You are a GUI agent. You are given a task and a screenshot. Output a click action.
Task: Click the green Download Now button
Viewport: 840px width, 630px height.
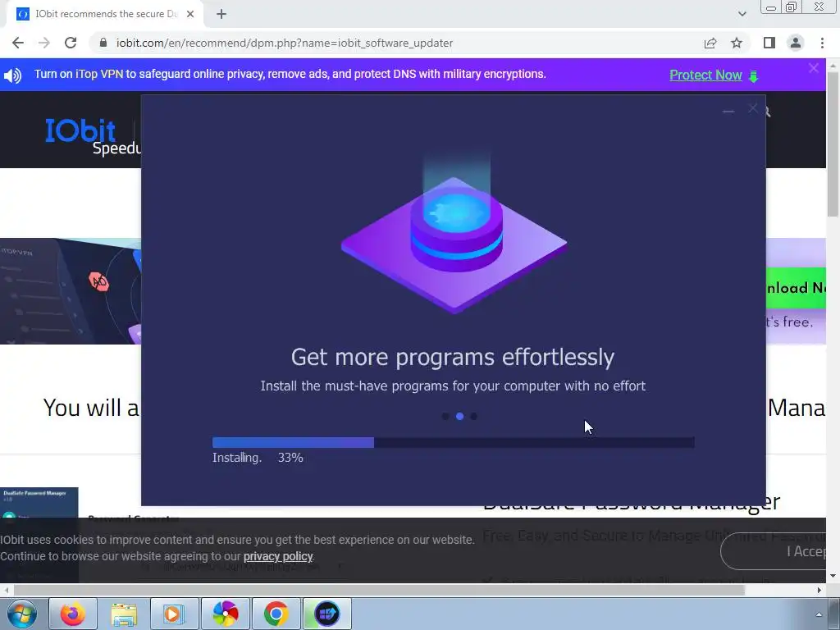[x=796, y=288]
